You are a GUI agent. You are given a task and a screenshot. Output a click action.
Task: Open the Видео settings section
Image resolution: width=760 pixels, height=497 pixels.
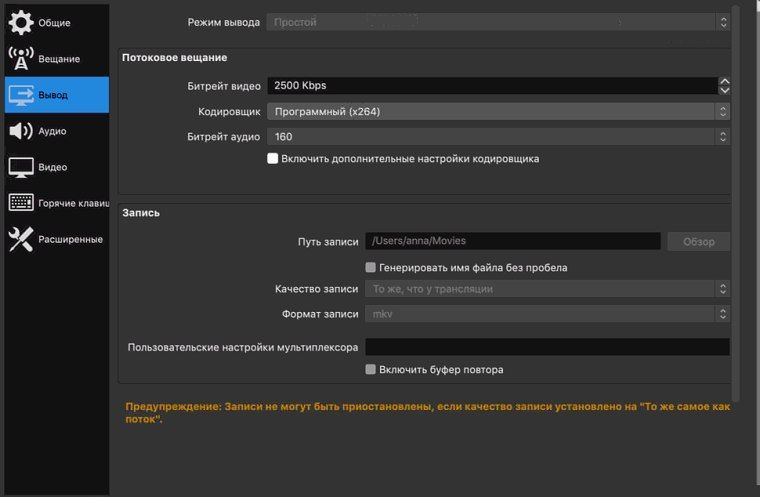(x=57, y=167)
